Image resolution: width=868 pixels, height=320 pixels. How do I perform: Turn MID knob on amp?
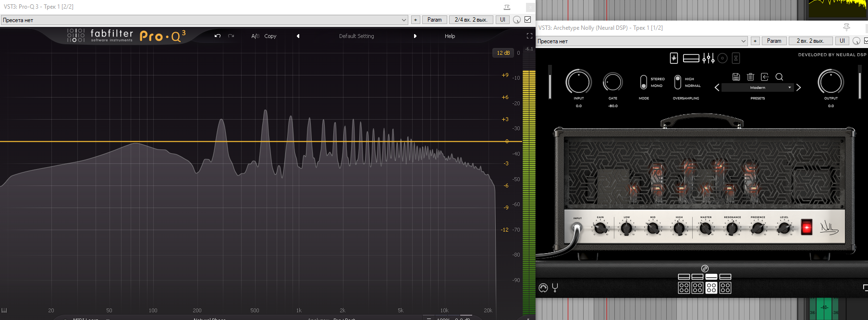[653, 228]
